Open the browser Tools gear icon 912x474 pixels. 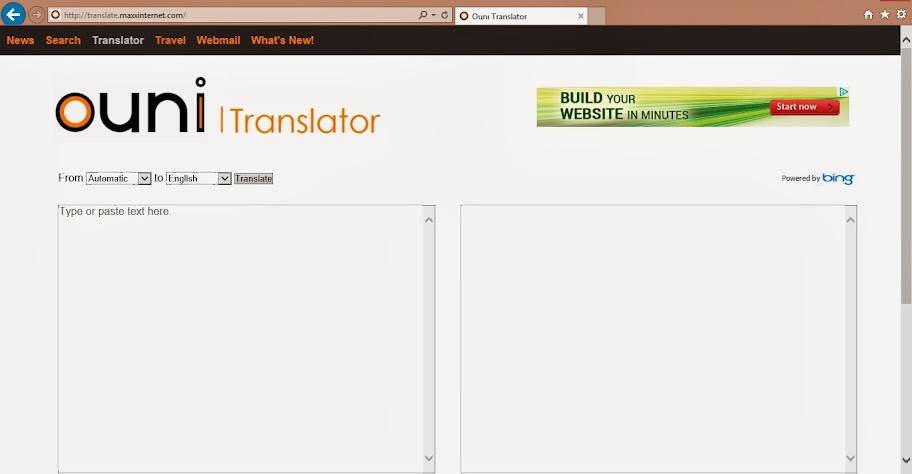pyautogui.click(x=901, y=15)
